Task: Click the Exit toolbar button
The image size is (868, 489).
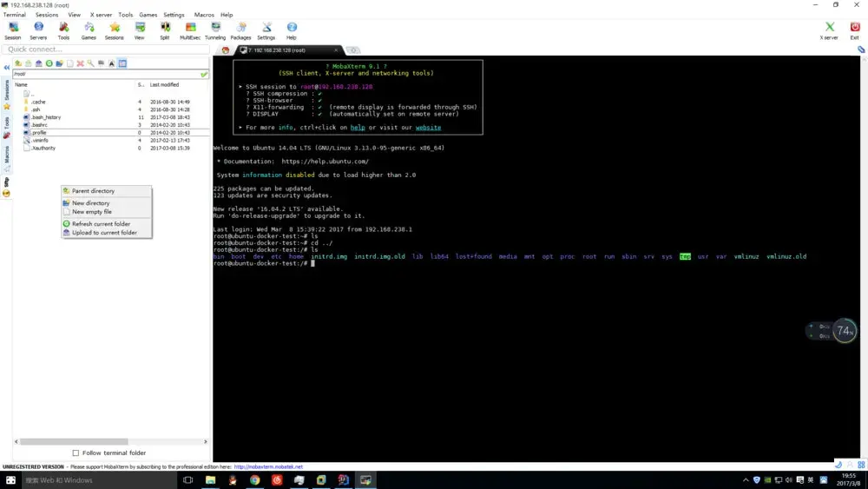Action: coord(855,31)
